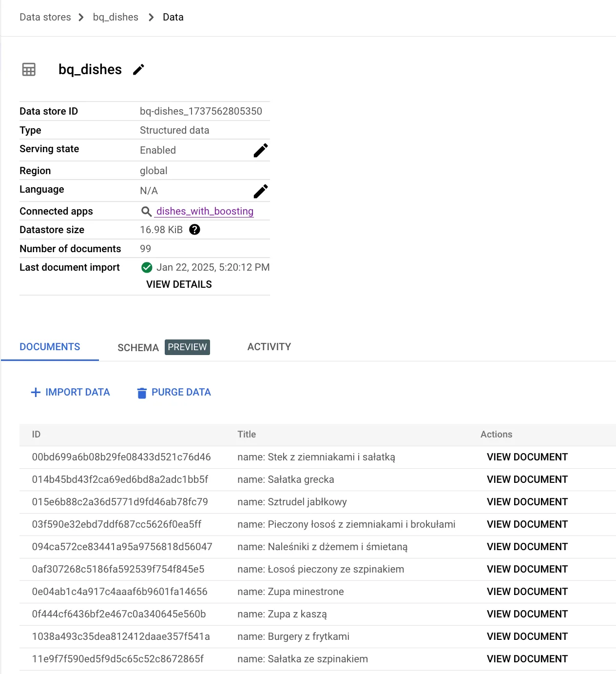Screen dimensions: 616x674
Task: Navigate to bq_dishes breadcrumb link
Action: pyautogui.click(x=115, y=17)
